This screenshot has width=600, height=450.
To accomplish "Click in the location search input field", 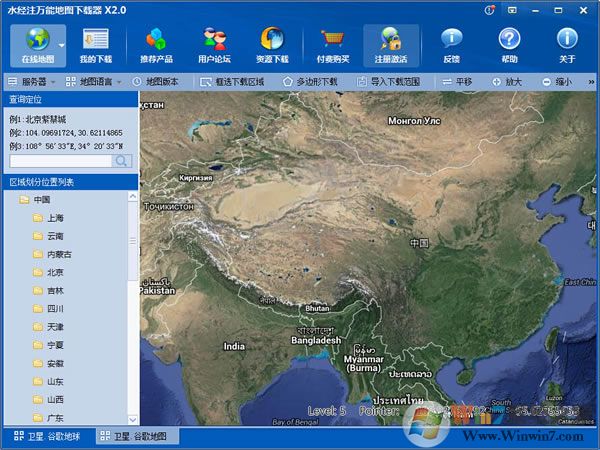I will 60,160.
